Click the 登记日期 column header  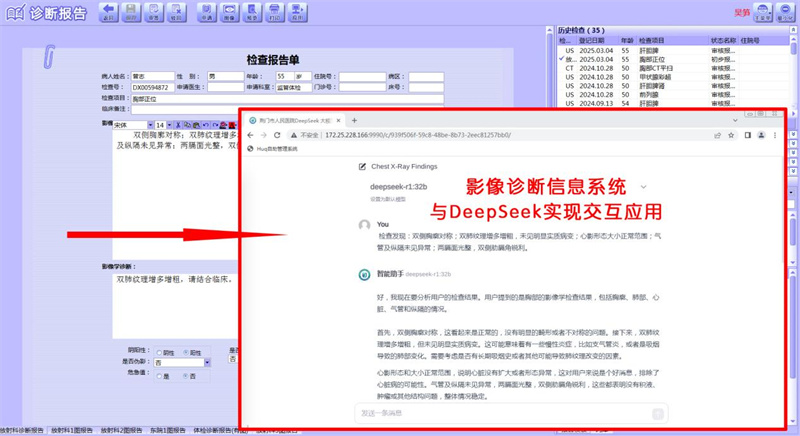click(x=597, y=40)
